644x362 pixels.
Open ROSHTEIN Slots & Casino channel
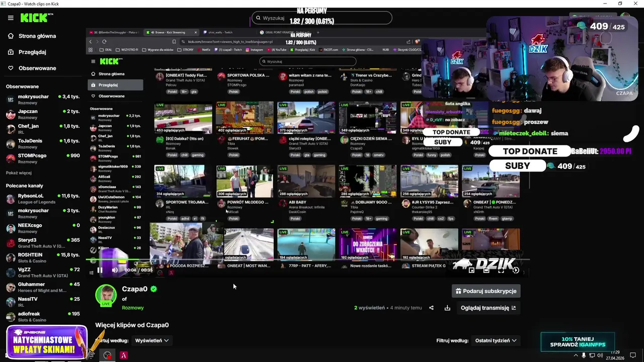point(43,257)
